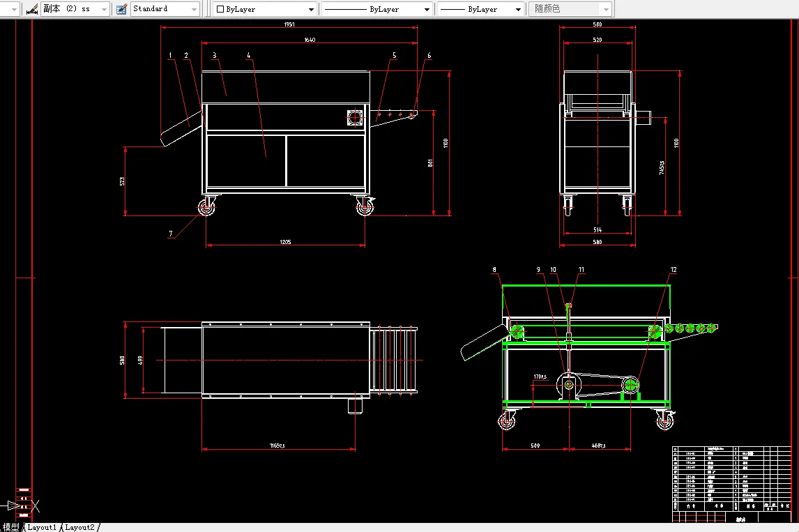This screenshot has height=532, width=799.
Task: Select part callout number 9
Action: pos(538,270)
